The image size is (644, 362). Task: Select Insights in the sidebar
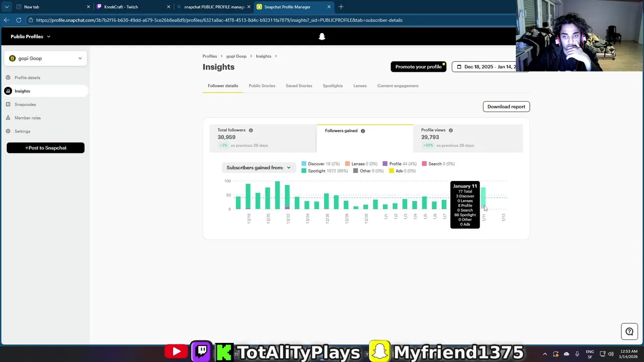click(x=45, y=91)
